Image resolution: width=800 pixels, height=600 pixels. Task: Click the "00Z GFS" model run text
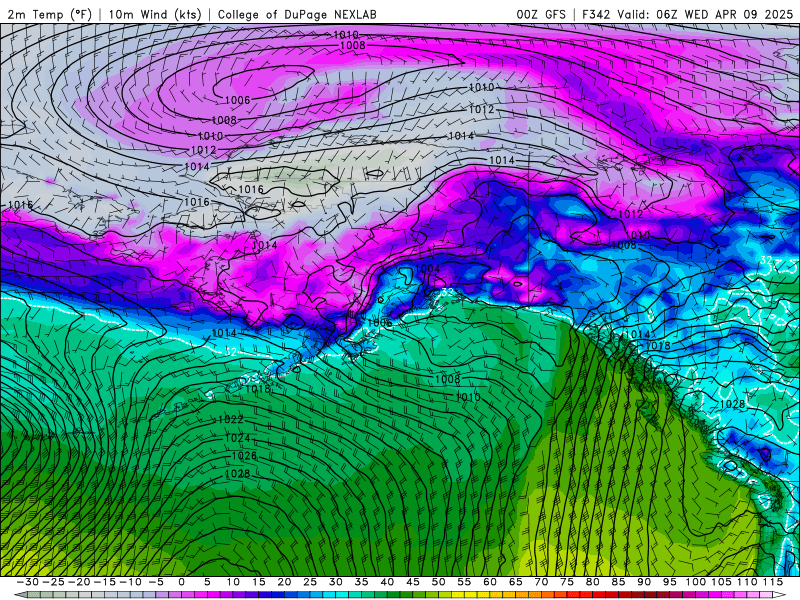(541, 14)
